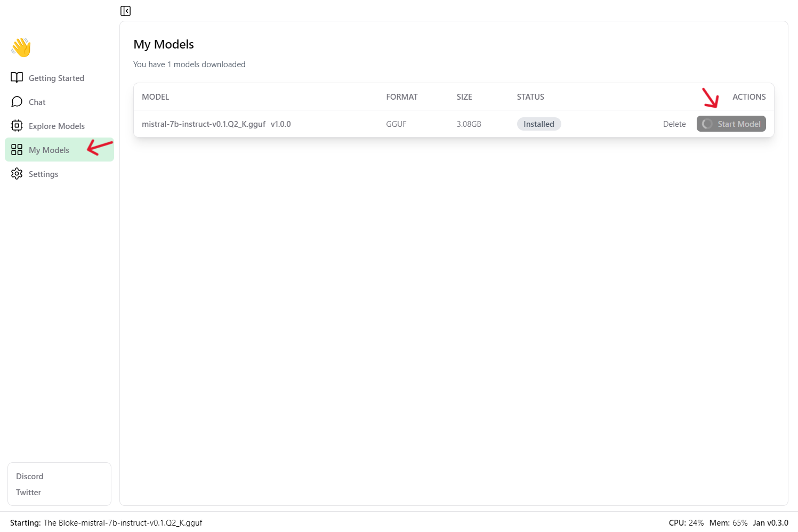Click the MODEL column header
798x532 pixels.
click(155, 97)
